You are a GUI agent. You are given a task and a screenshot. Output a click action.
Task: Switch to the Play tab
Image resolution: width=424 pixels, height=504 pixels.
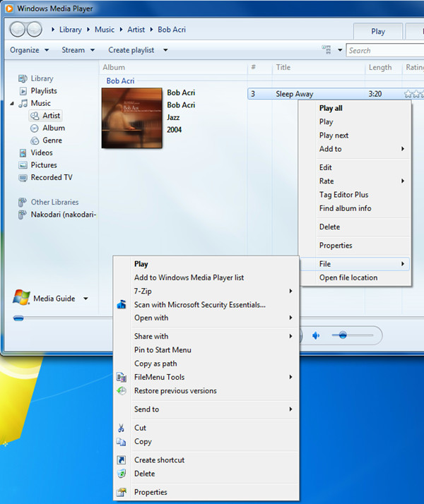[378, 32]
